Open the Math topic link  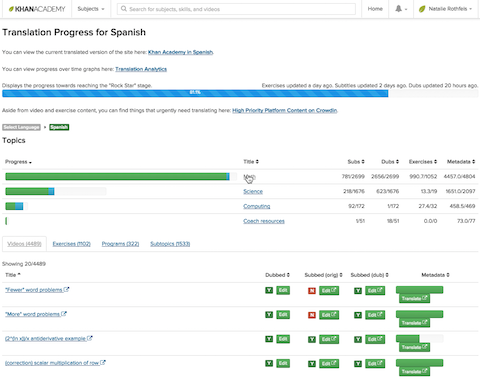(249, 177)
